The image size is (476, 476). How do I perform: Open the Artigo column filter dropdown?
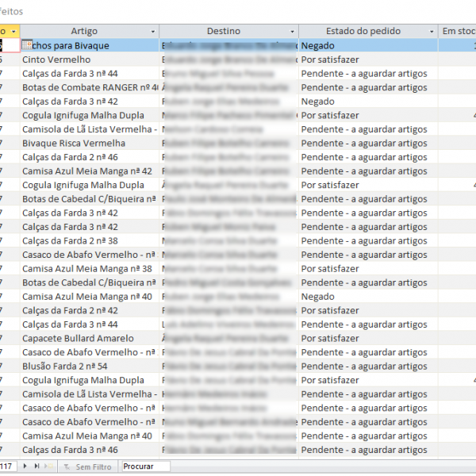coord(151,32)
